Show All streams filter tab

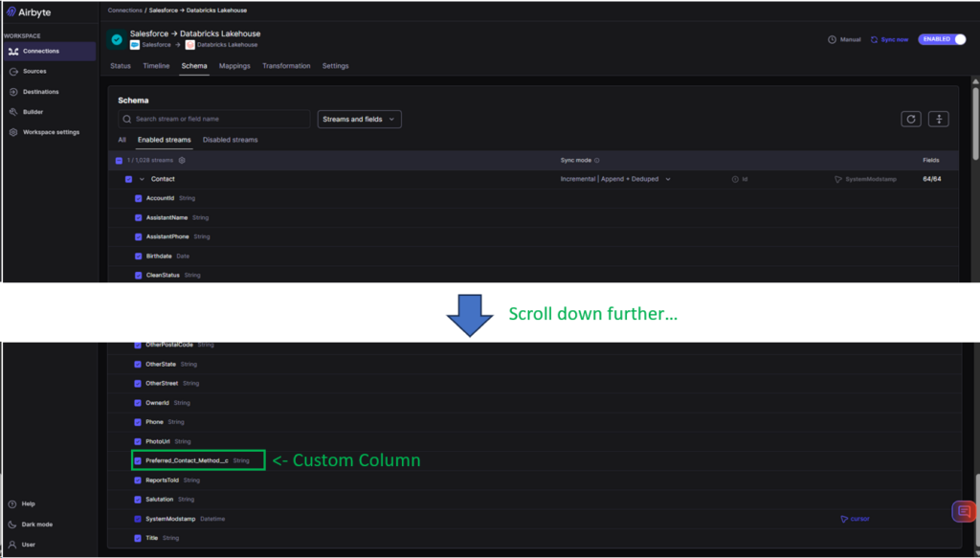click(122, 140)
